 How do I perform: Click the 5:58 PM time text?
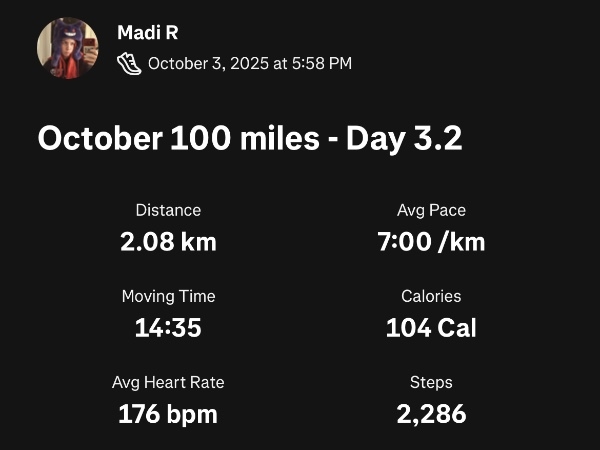pyautogui.click(x=321, y=64)
